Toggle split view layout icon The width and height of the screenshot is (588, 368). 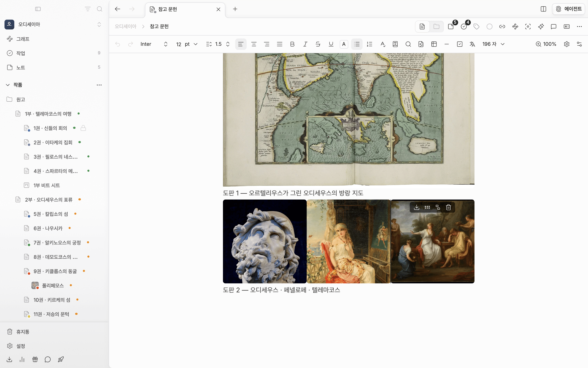(543, 9)
